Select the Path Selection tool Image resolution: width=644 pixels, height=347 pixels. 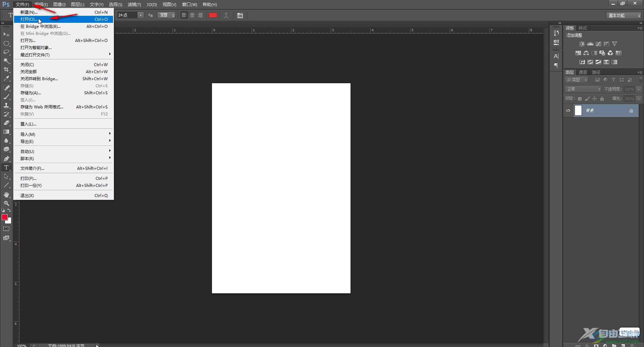tap(6, 176)
